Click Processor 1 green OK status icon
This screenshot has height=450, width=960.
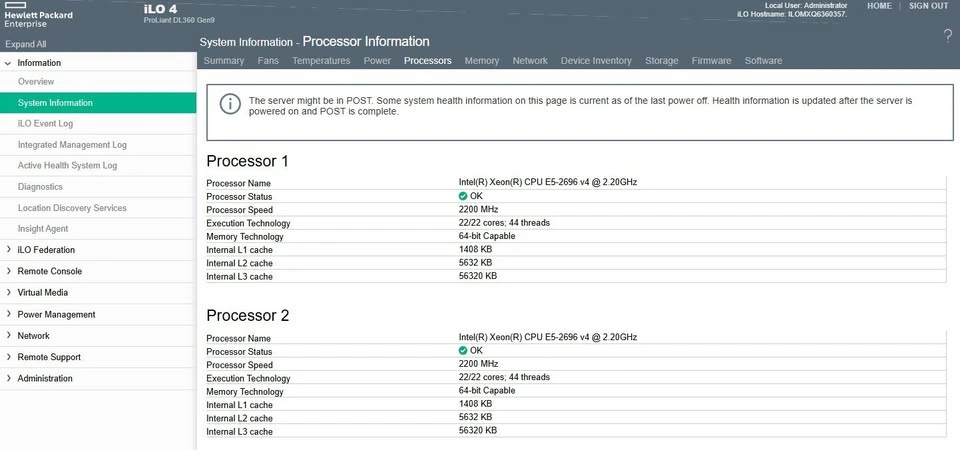pyautogui.click(x=463, y=197)
